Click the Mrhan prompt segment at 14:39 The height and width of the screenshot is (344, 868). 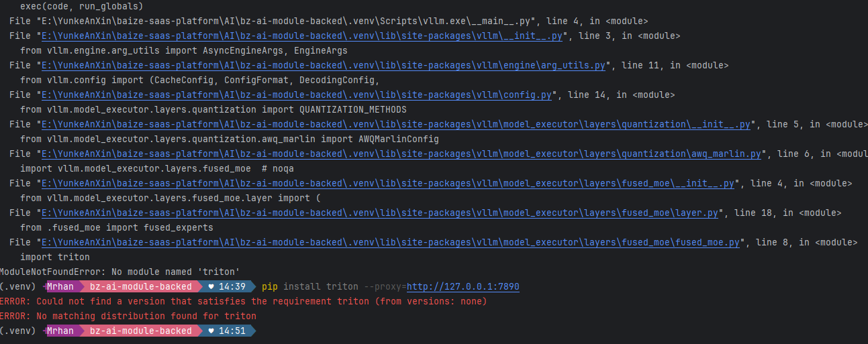(x=60, y=286)
